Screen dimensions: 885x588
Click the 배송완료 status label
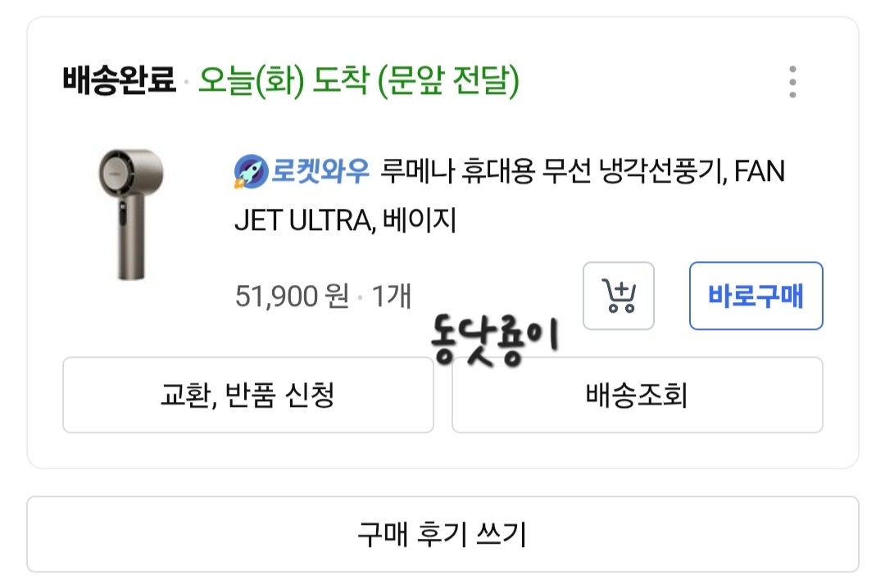pyautogui.click(x=120, y=81)
